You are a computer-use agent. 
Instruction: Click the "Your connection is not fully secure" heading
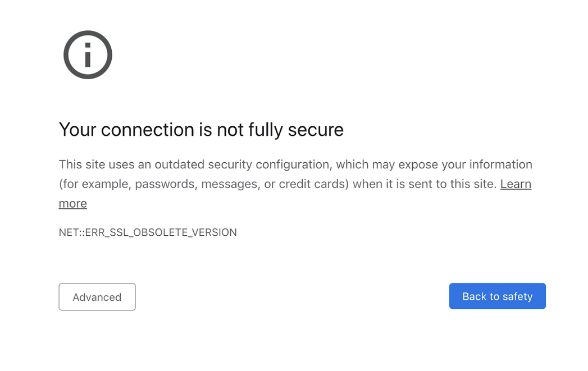click(201, 130)
